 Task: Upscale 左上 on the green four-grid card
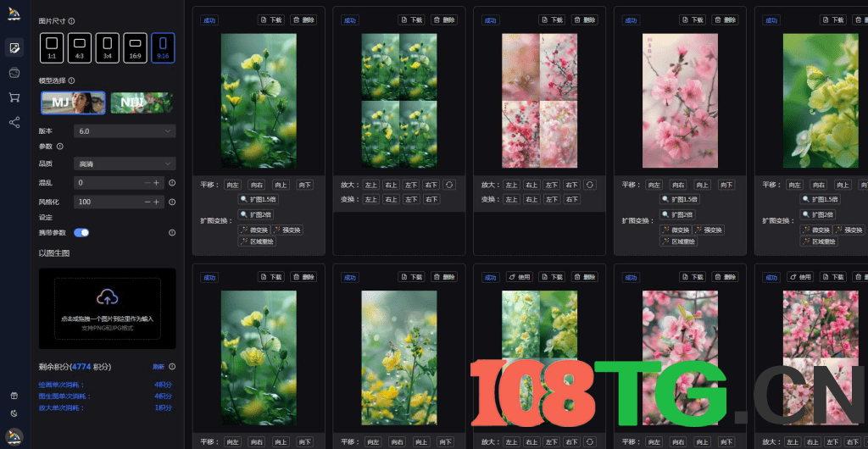(x=371, y=185)
